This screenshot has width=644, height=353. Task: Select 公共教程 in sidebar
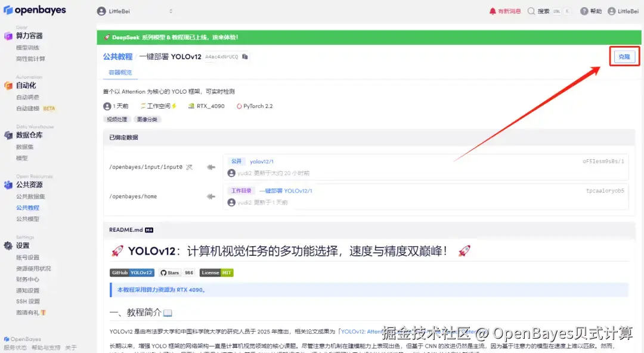tap(27, 208)
